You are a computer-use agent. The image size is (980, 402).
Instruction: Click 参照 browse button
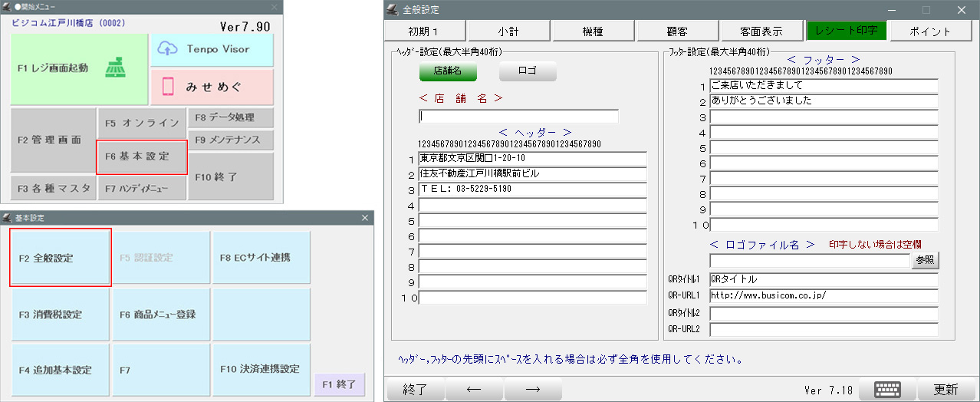[925, 261]
